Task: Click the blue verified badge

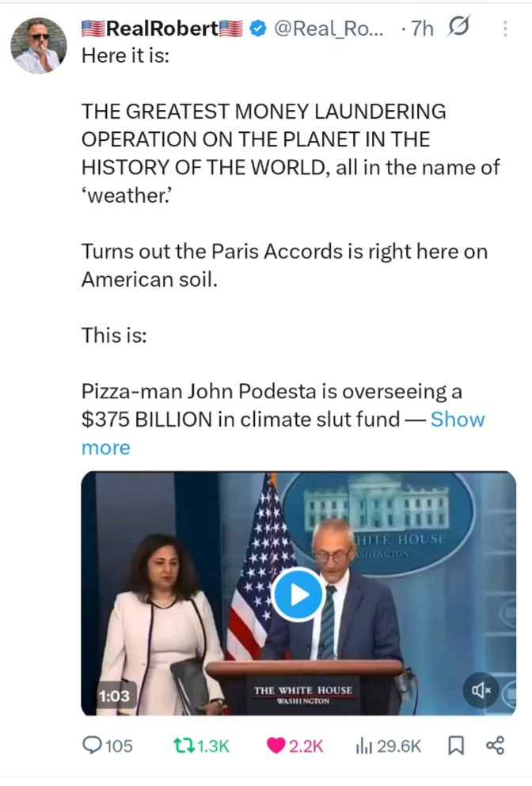Action: 257,29
